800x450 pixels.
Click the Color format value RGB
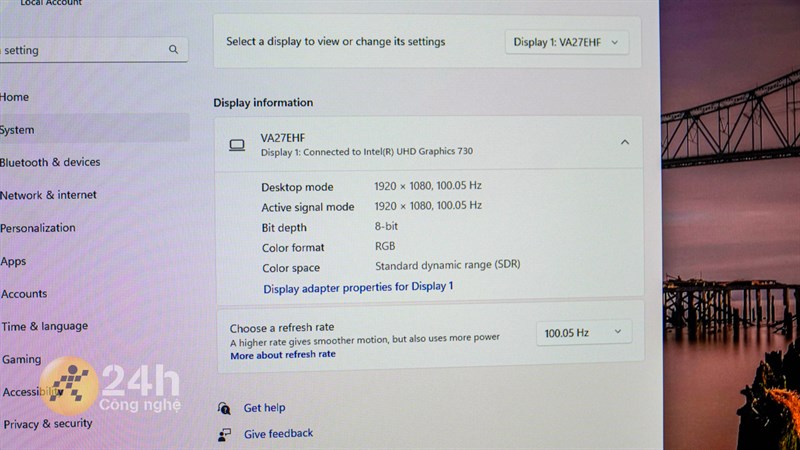point(385,246)
